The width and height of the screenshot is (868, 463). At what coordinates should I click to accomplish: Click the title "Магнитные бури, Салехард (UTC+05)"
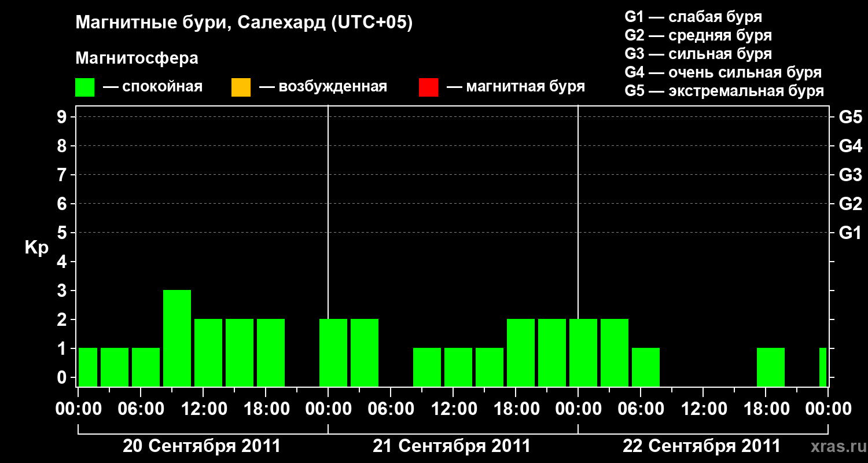[244, 23]
